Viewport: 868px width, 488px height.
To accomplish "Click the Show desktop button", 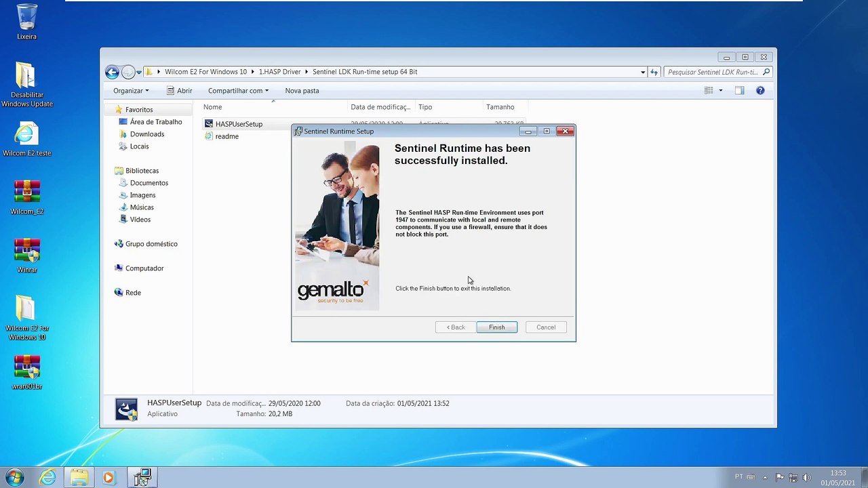I will click(863, 477).
